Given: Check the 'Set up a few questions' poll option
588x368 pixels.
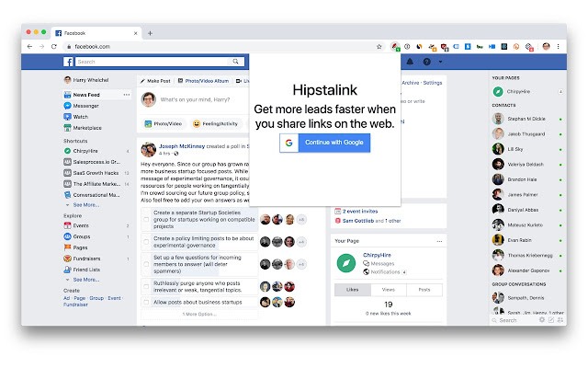Looking at the screenshot, I should tap(146, 264).
